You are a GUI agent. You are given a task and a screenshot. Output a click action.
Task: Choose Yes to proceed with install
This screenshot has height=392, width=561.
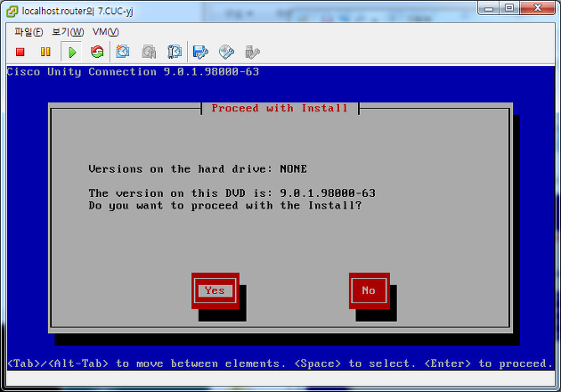click(215, 290)
